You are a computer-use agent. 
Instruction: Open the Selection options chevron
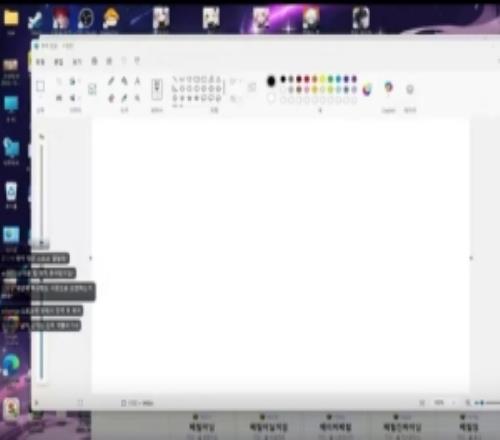[x=40, y=98]
